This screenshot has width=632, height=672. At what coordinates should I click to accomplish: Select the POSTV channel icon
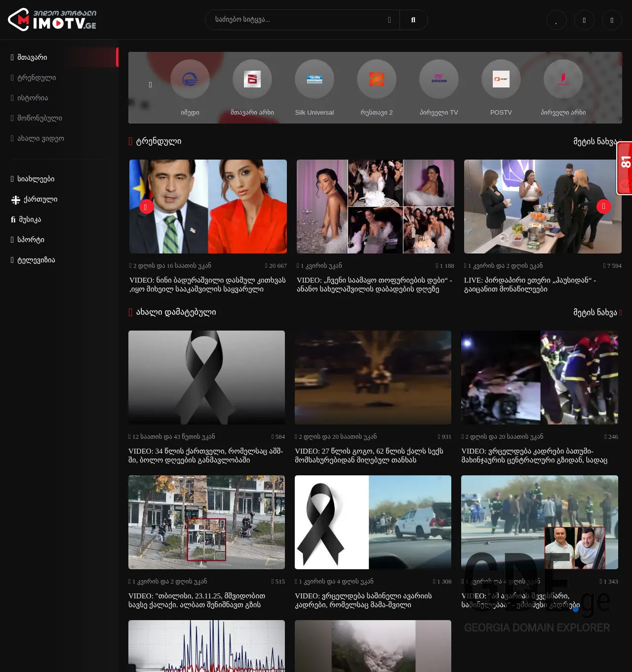[x=501, y=79]
